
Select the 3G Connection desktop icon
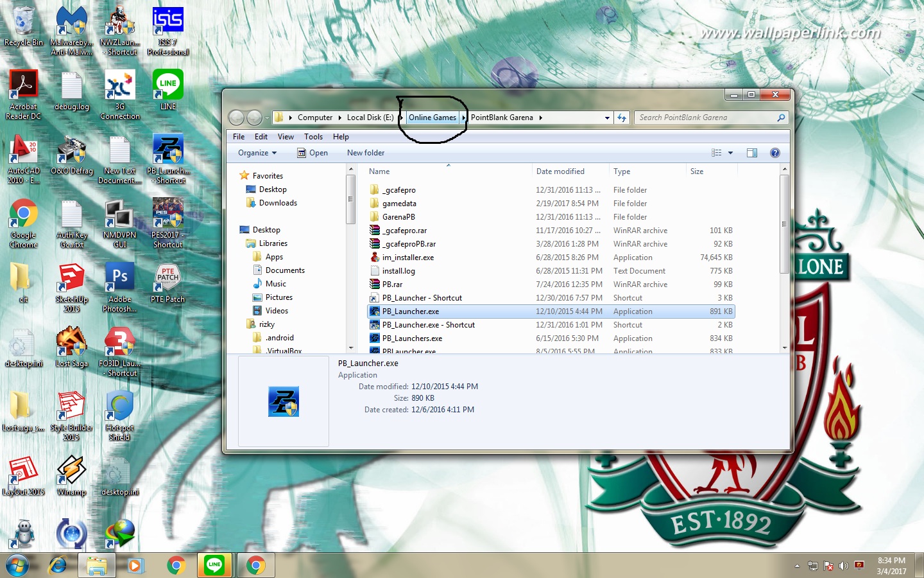[x=120, y=94]
